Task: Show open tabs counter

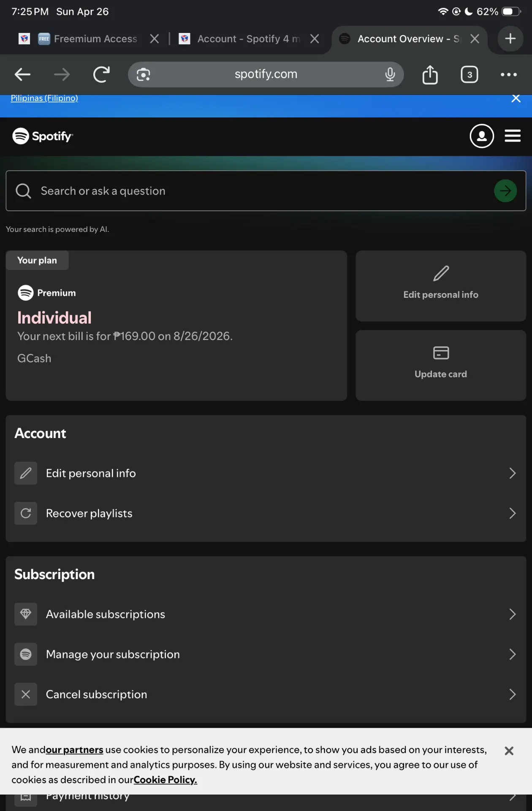Action: click(x=469, y=75)
